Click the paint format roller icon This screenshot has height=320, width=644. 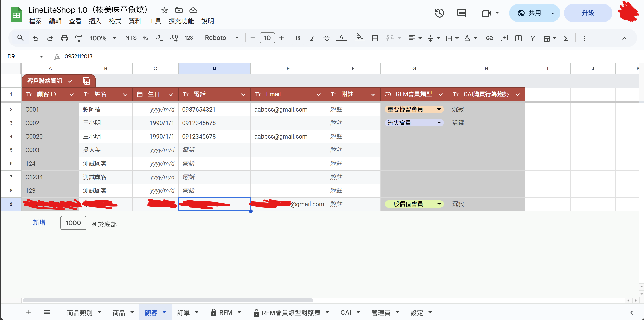(x=79, y=38)
